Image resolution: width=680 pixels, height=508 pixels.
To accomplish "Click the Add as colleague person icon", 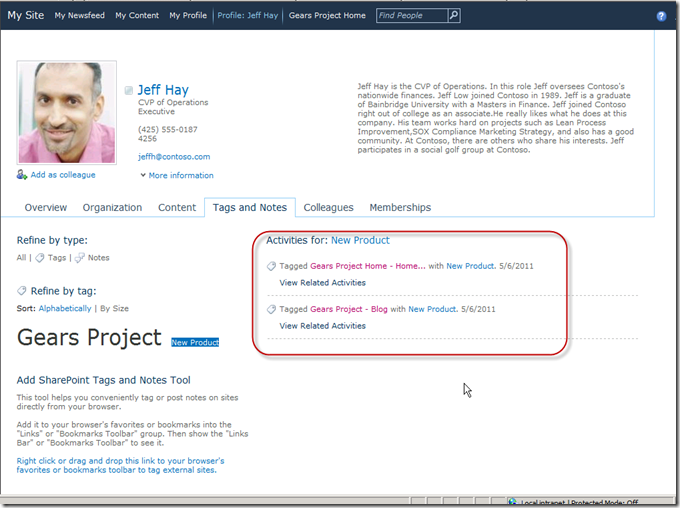I will pos(22,175).
